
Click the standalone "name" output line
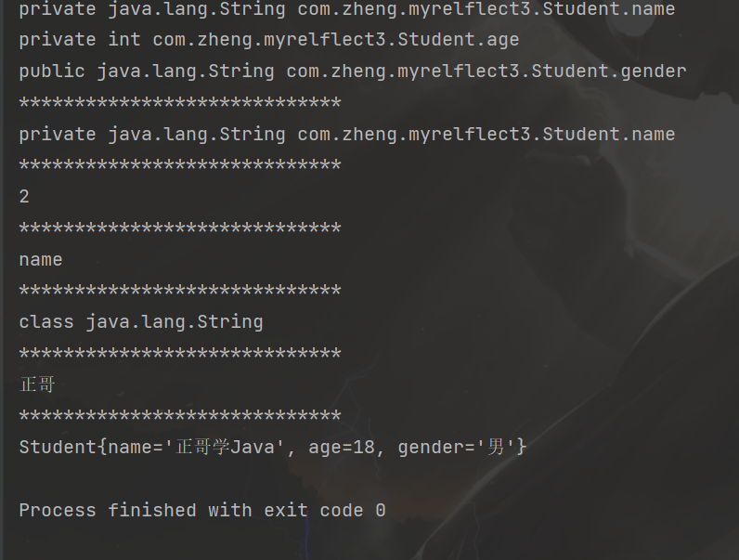pos(41,260)
